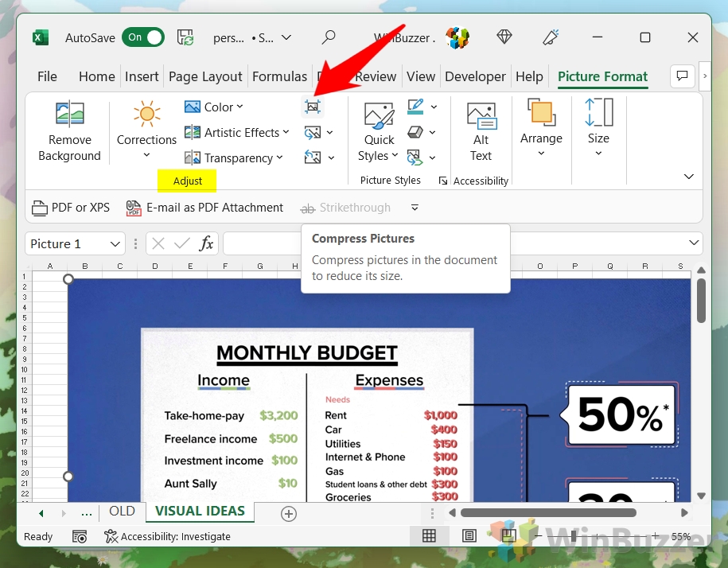Click the Compress Pictures icon
This screenshot has width=728, height=568.
(313, 107)
